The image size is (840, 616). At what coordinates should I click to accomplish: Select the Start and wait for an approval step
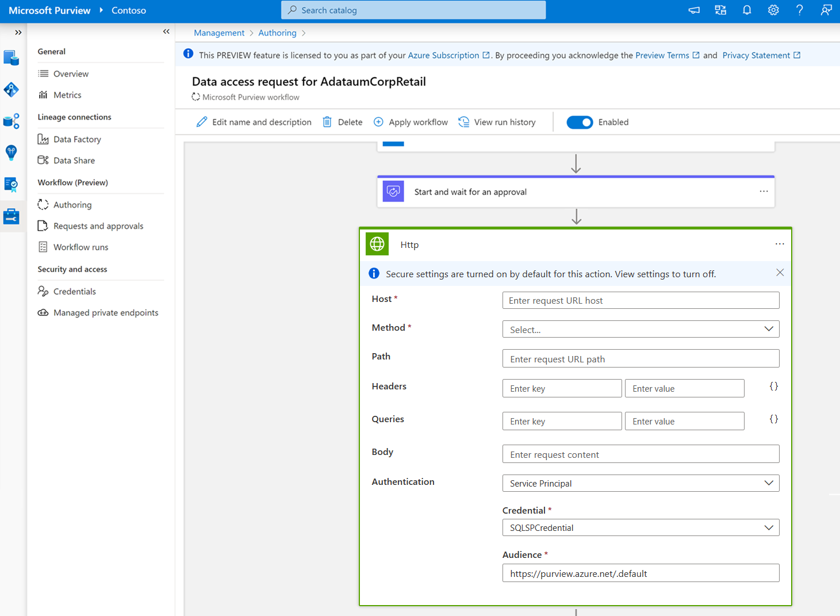(x=576, y=192)
